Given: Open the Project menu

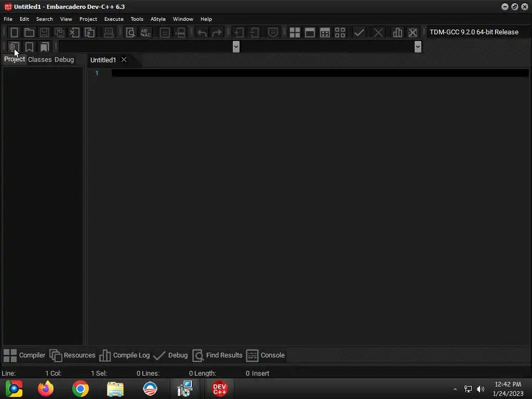Looking at the screenshot, I should [88, 19].
